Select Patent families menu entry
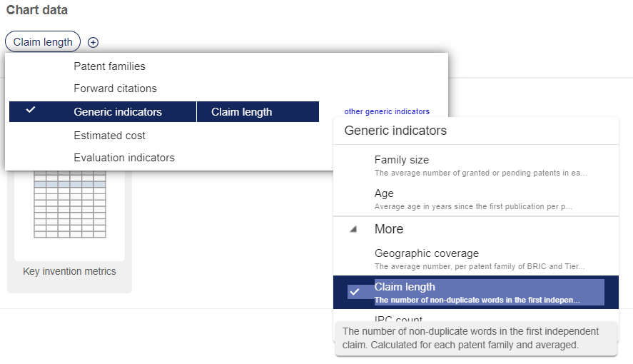The width and height of the screenshot is (633, 364). click(109, 66)
